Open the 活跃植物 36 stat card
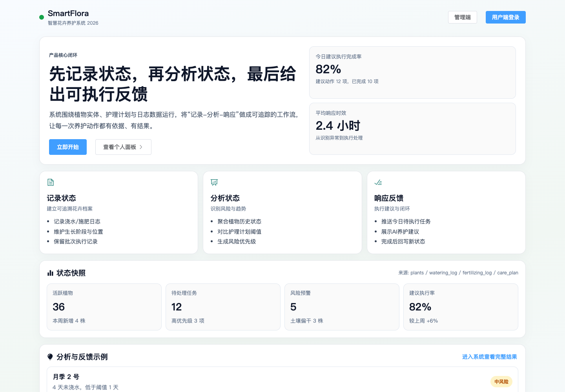 pos(104,307)
